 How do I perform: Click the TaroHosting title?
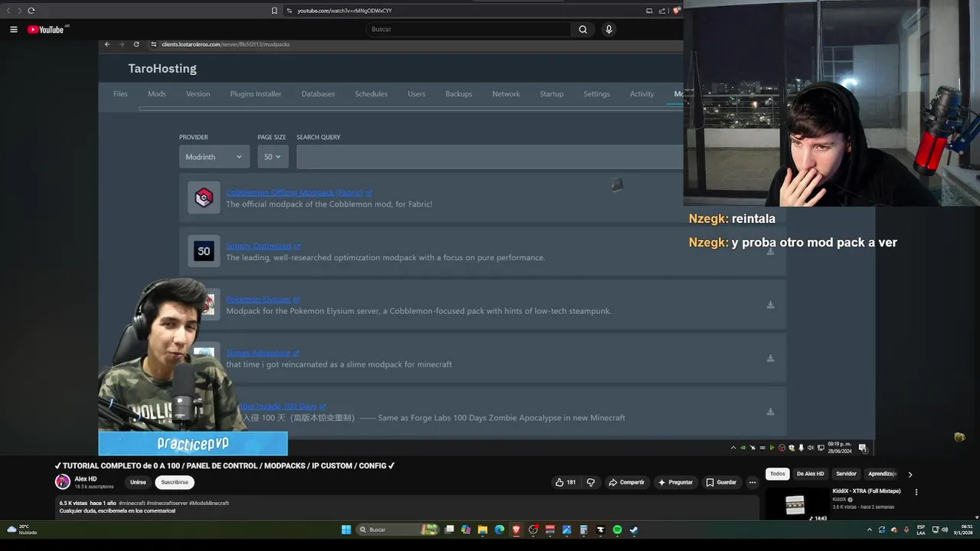pyautogui.click(x=162, y=68)
